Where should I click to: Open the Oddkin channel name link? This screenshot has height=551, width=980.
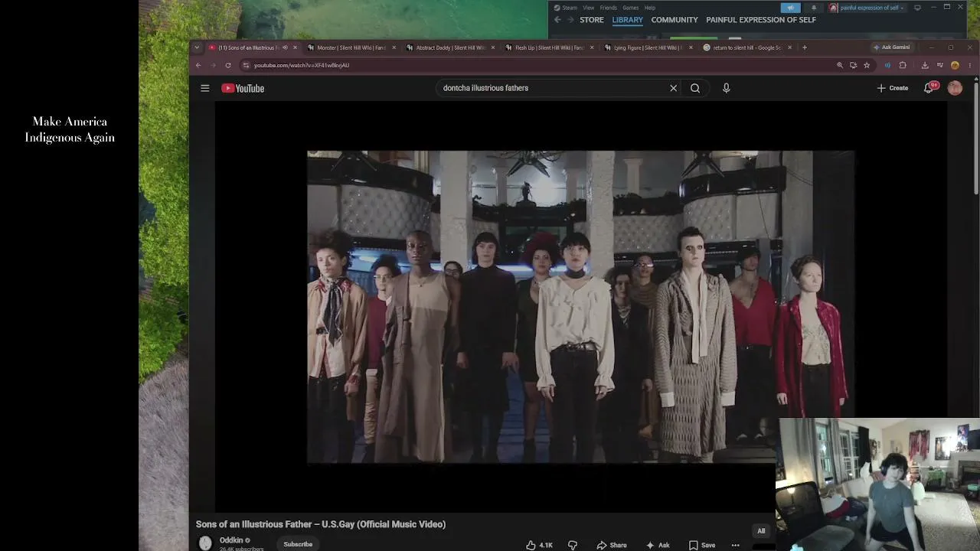click(x=231, y=540)
